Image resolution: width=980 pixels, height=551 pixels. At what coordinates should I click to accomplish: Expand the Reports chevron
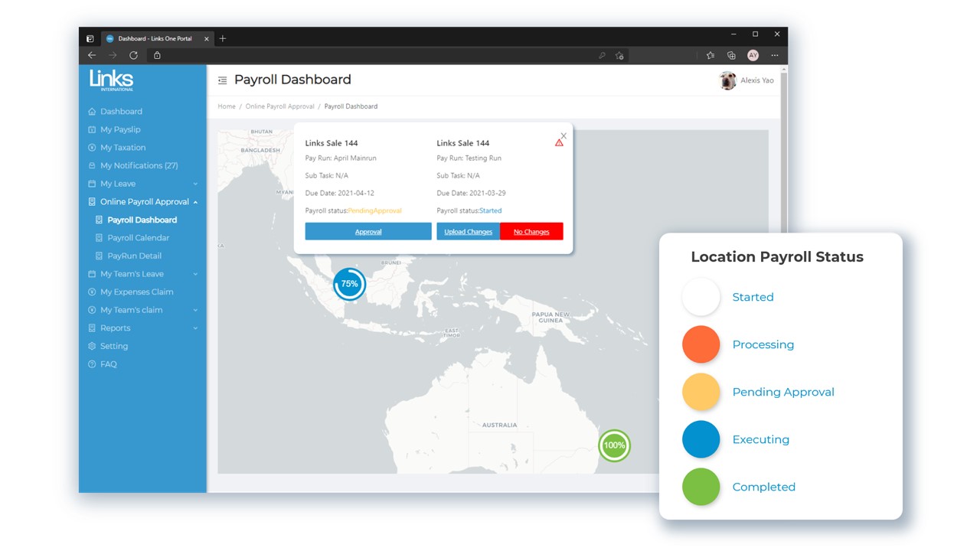coord(195,328)
